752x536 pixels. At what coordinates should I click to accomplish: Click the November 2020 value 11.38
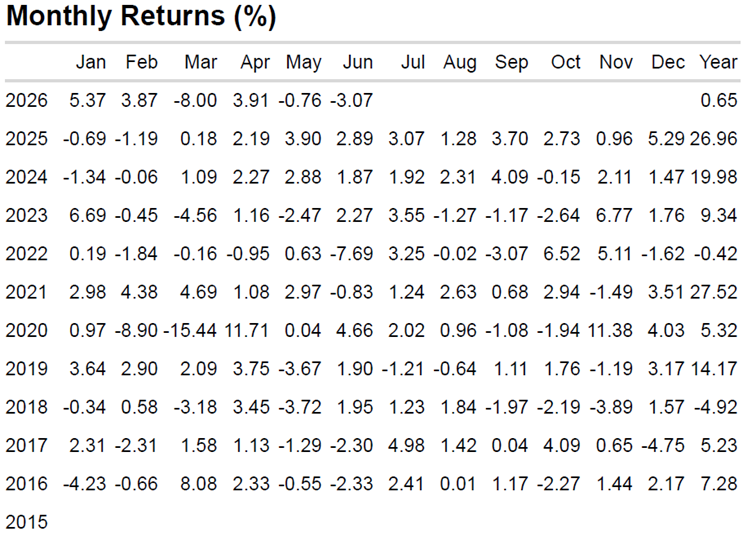[610, 331]
